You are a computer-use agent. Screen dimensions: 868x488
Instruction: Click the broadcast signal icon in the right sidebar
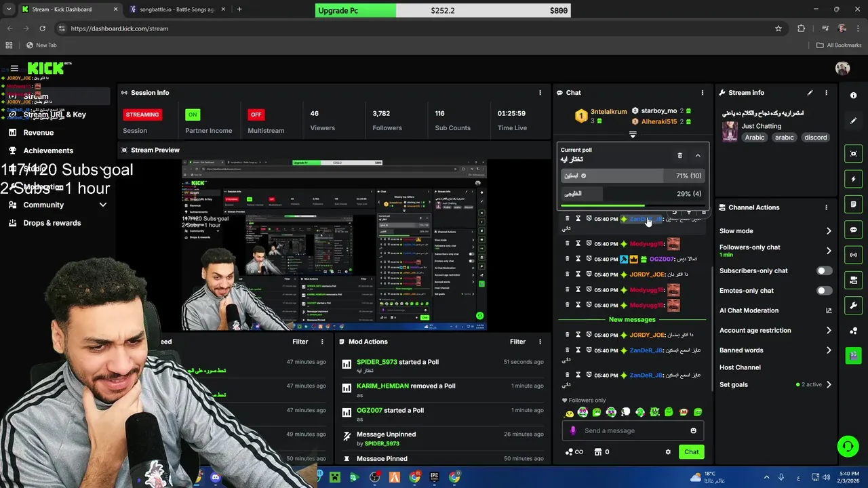tap(853, 255)
